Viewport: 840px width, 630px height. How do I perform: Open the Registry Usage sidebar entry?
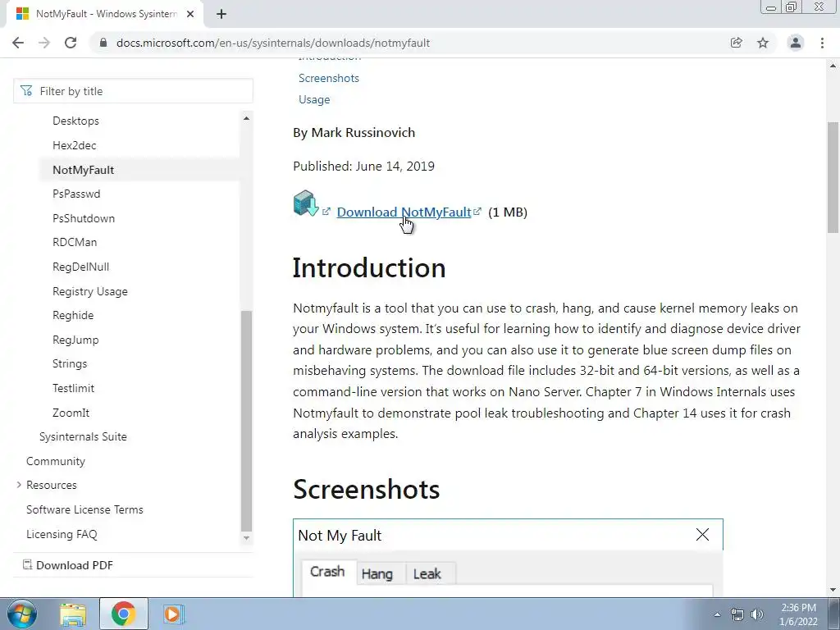coord(90,291)
